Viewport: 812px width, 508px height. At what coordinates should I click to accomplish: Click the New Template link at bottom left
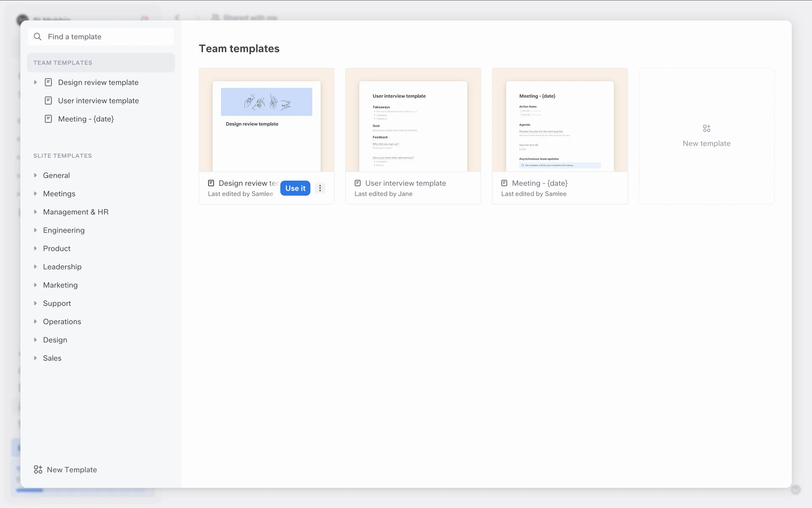coord(72,469)
